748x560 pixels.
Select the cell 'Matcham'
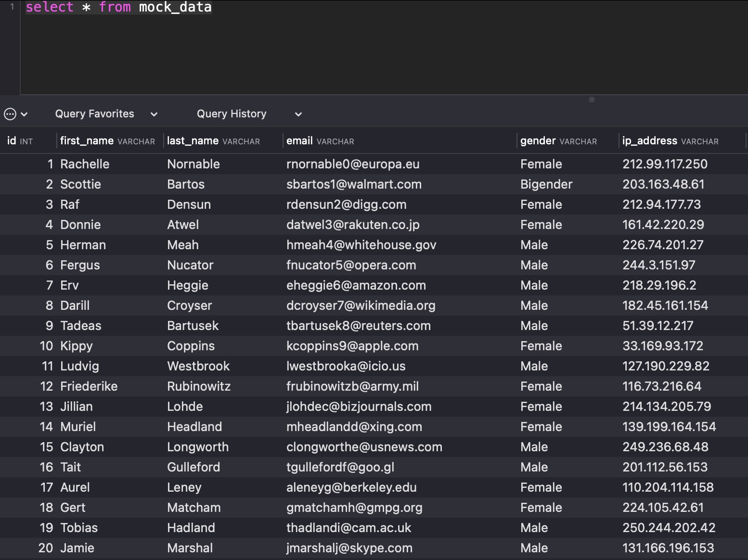coord(193,508)
